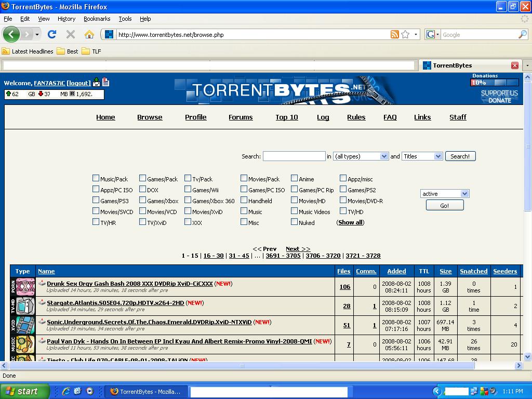Open the Edit menu
Screen dimensions: 532x399
coord(25,19)
